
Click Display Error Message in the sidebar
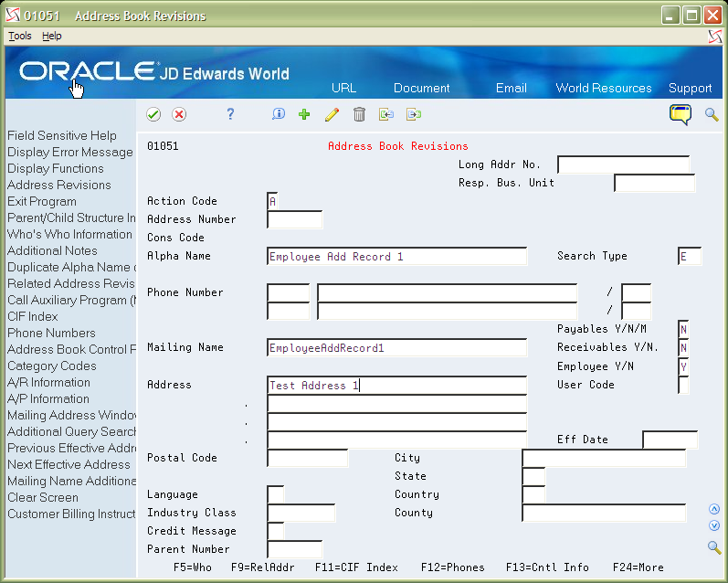click(x=70, y=152)
